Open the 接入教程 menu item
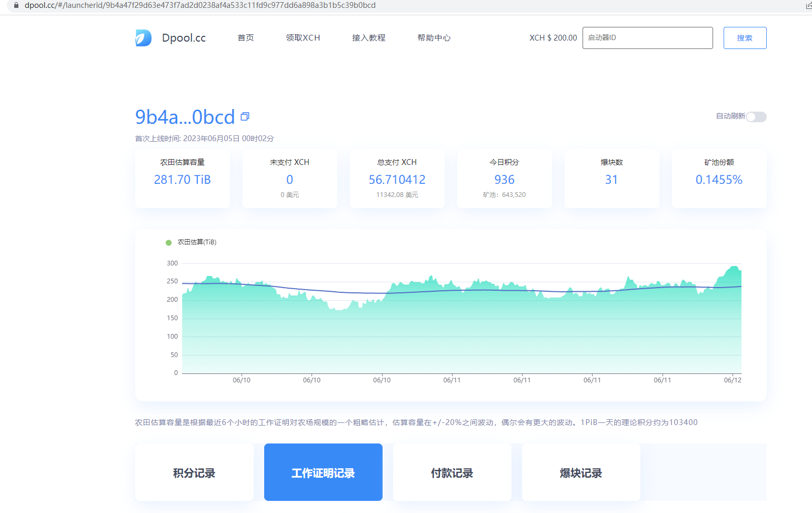This screenshot has height=513, width=812. pyautogui.click(x=368, y=38)
